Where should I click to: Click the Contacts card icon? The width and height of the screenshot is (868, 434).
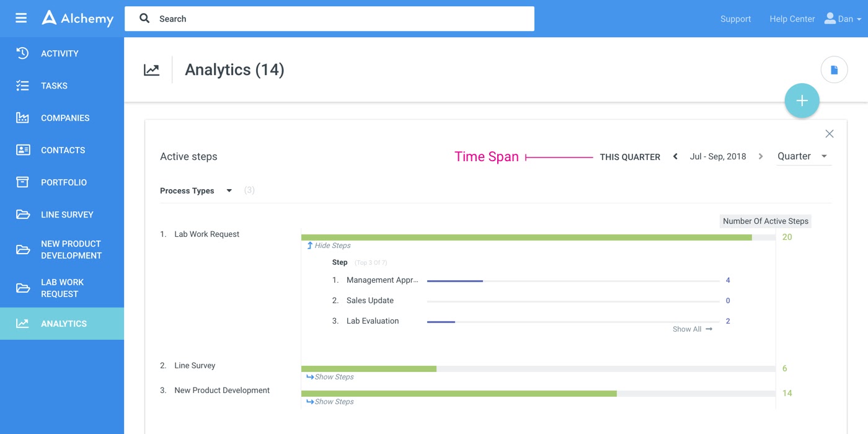(22, 150)
